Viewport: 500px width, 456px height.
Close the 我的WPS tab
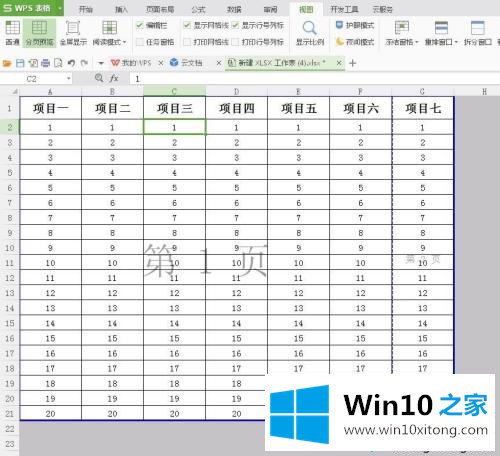161,63
